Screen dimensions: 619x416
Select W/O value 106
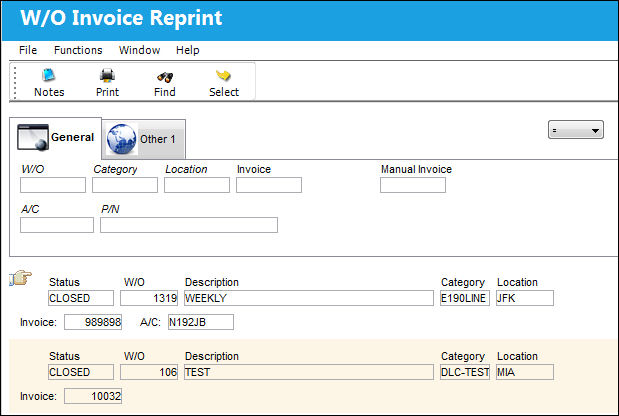[149, 372]
